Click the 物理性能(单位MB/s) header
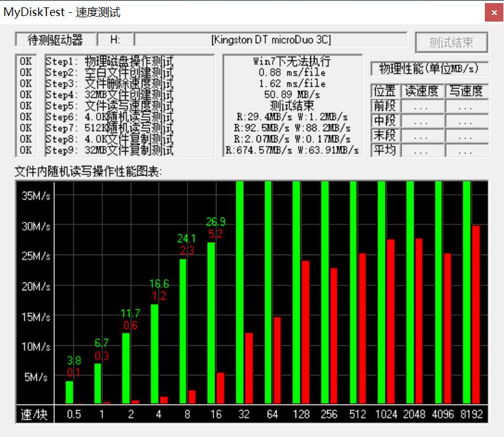This screenshot has height=437, width=504. pos(429,68)
